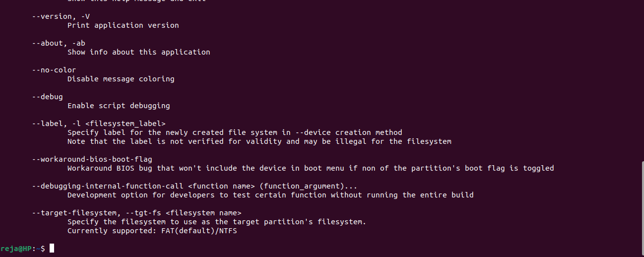Screen dimensions: 644x257
Task: Click the 'Print application version' line
Action: (x=123, y=25)
